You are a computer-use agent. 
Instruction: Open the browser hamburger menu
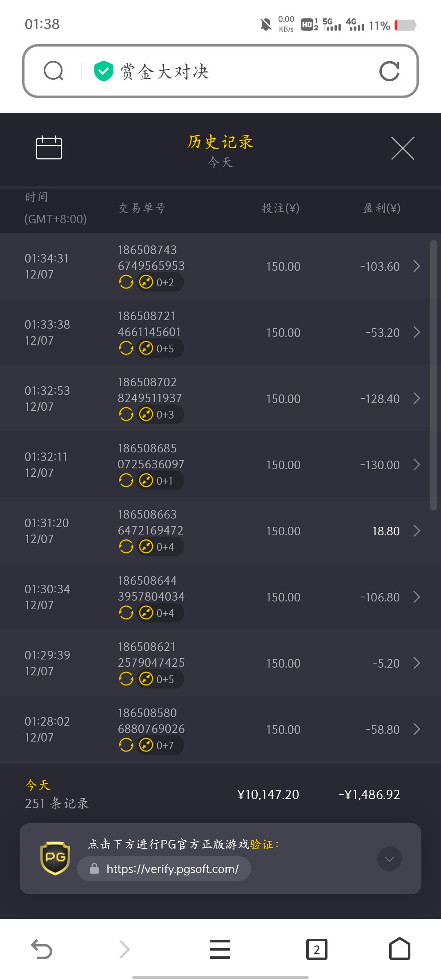click(220, 949)
